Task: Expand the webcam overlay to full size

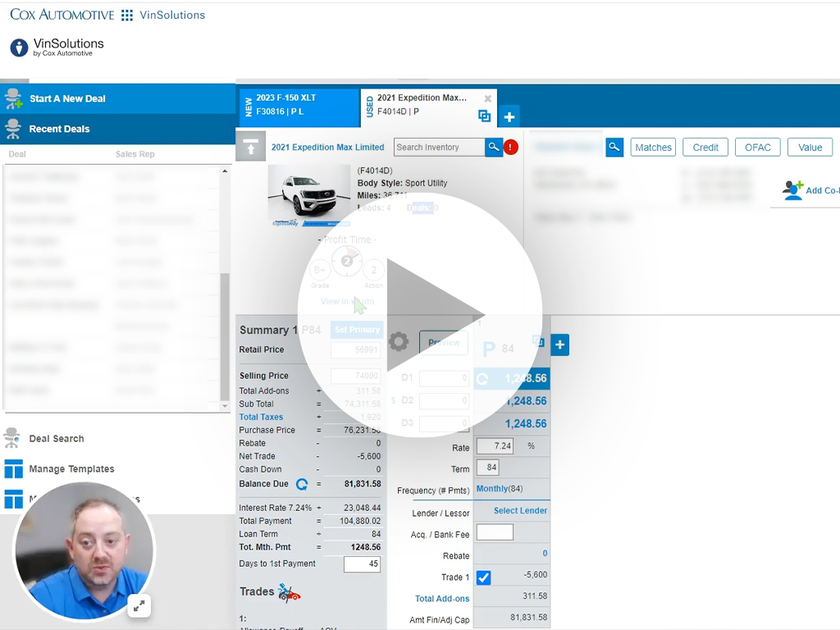Action: 139,605
